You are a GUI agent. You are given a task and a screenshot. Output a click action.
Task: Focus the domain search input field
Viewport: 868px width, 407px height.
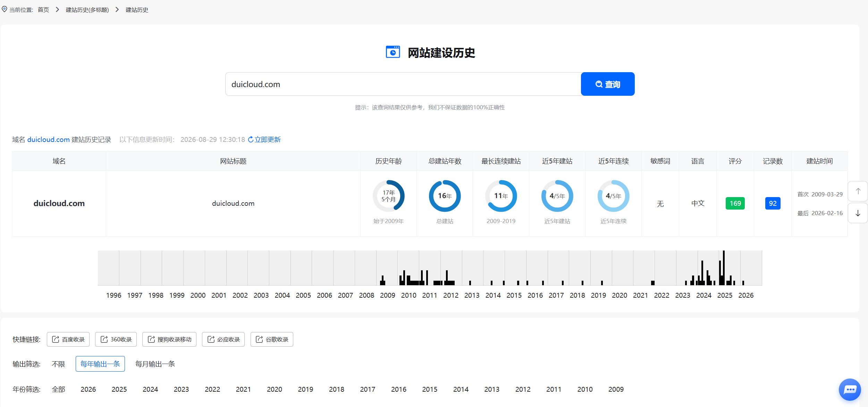pyautogui.click(x=403, y=84)
